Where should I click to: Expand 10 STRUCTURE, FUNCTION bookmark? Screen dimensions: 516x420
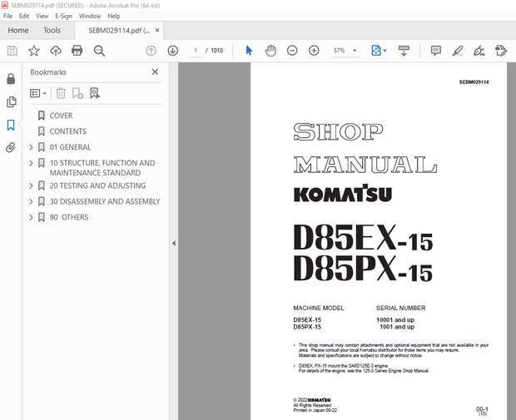32,163
